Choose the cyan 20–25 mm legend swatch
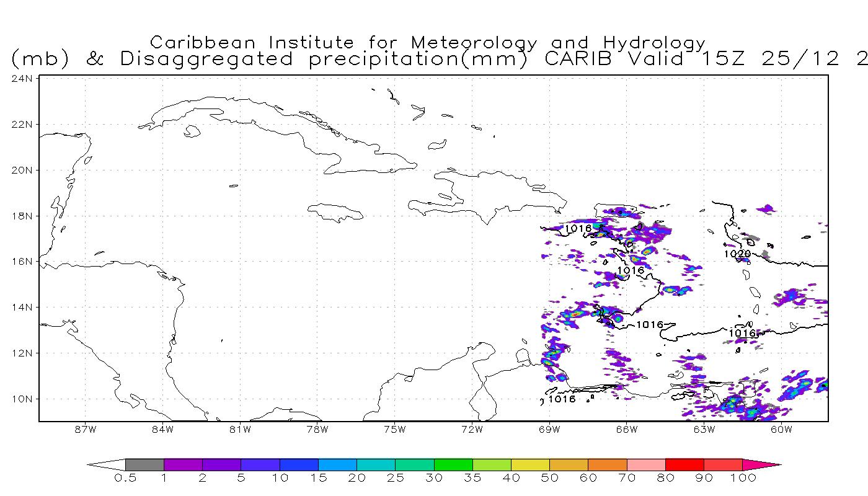This screenshot has width=868, height=496. [376, 464]
